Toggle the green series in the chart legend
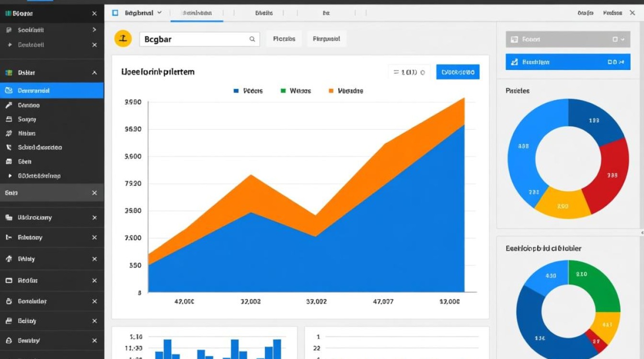Viewport: 644px width, 359px height. tap(283, 90)
